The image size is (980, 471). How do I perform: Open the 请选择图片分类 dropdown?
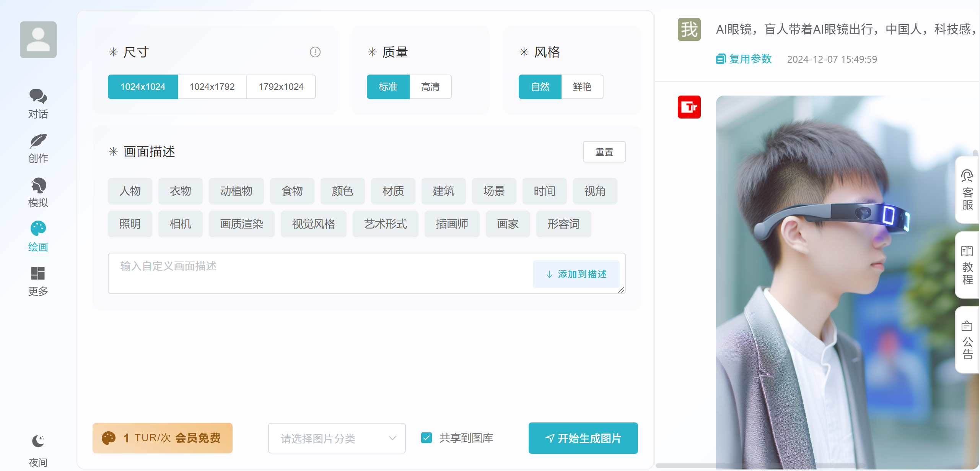point(337,438)
